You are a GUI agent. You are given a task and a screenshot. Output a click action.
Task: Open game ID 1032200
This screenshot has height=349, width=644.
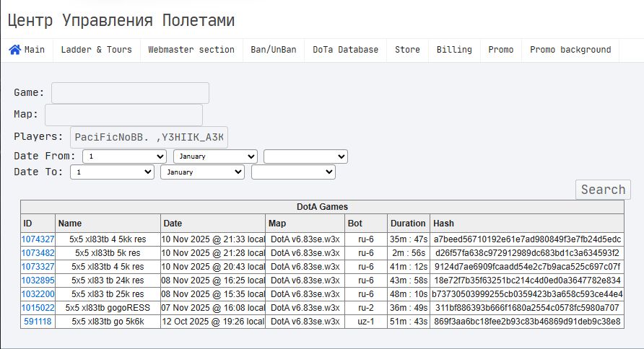coord(38,294)
